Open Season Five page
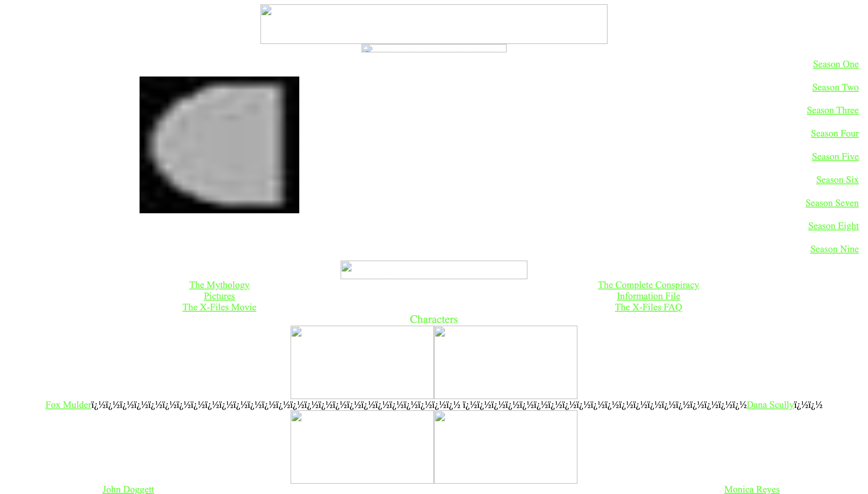The image size is (868, 494). [x=835, y=156]
